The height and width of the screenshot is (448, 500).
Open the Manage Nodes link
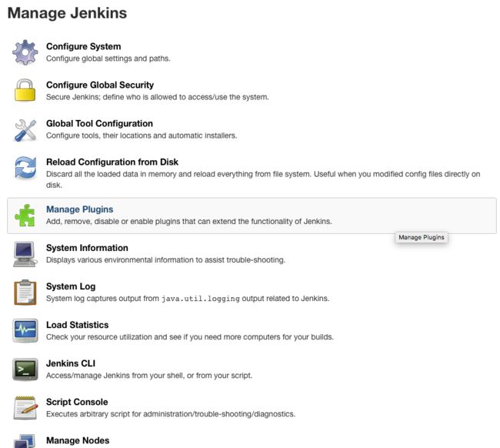coord(78,440)
